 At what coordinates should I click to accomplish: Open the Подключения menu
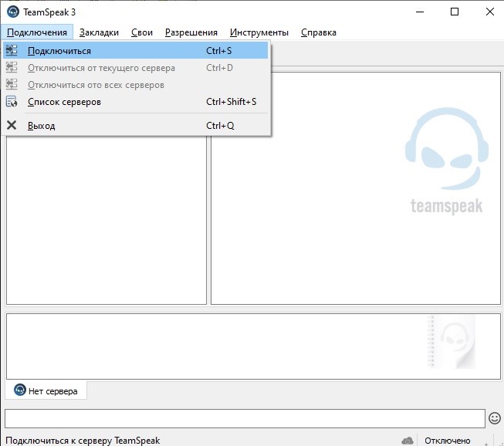pyautogui.click(x=37, y=32)
